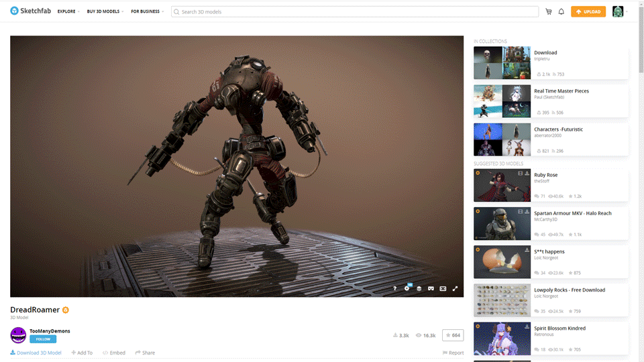This screenshot has height=362, width=644.
Task: Activate the VR headset view mode
Action: pyautogui.click(x=431, y=288)
